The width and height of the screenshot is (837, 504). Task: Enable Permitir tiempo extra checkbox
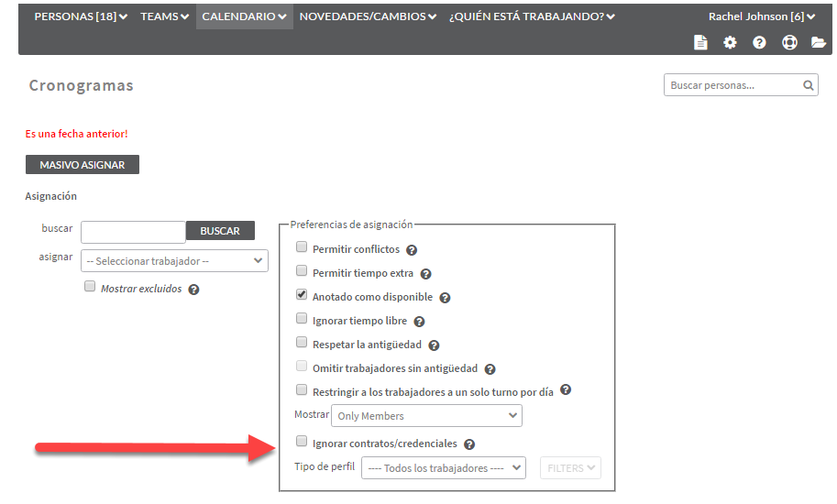tap(302, 271)
